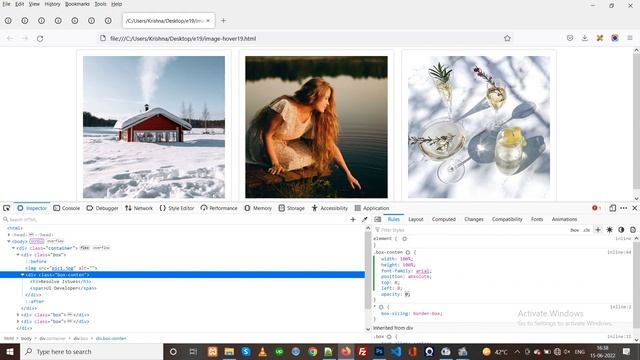
Task: Open devtools customize ellipsis menu
Action: click(x=624, y=208)
